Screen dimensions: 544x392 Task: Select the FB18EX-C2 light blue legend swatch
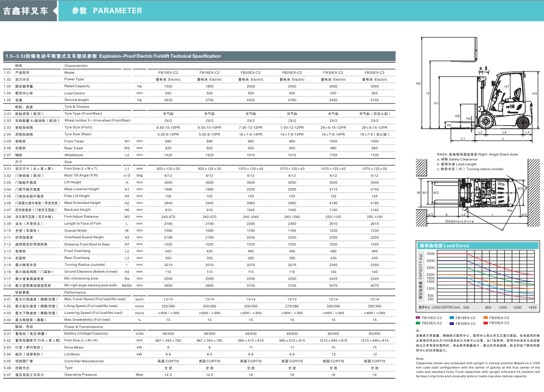click(x=452, y=317)
